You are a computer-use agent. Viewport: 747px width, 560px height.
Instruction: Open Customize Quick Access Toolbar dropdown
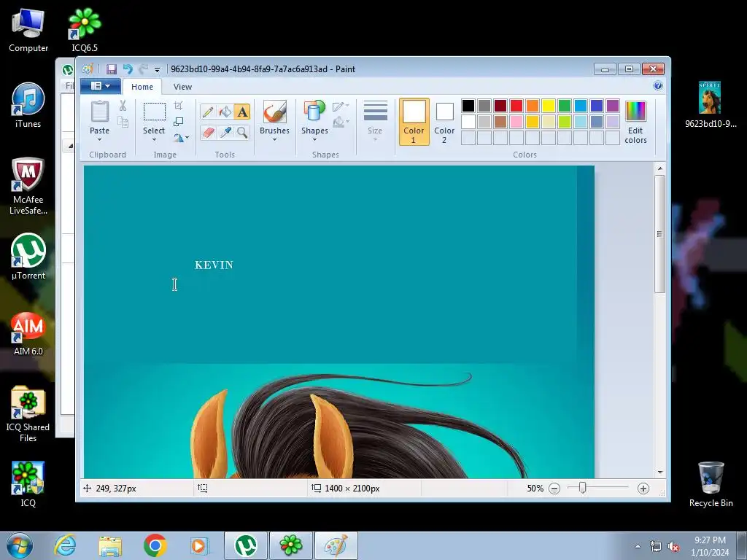tap(157, 69)
